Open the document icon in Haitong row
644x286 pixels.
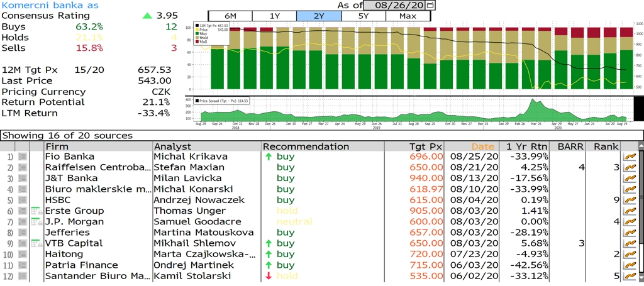pyautogui.click(x=23, y=254)
